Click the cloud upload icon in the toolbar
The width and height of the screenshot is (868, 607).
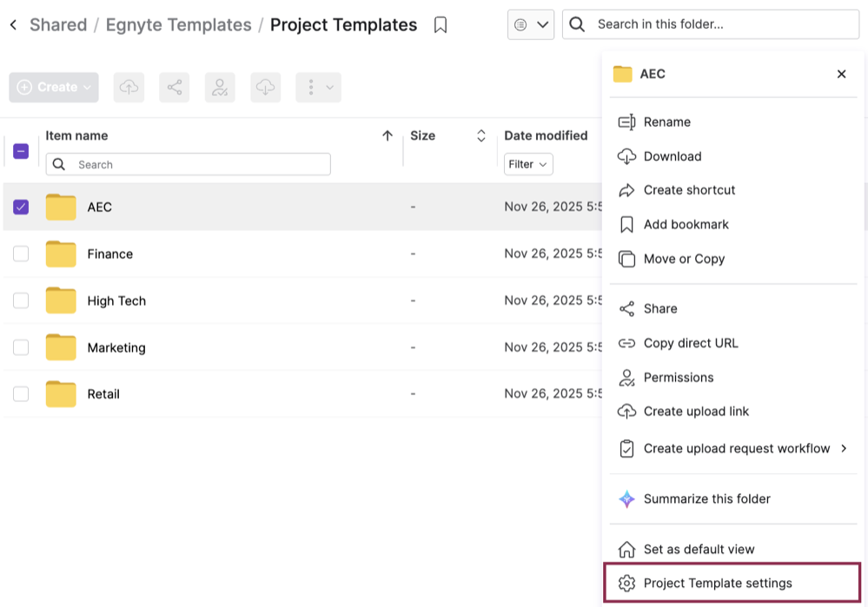[x=129, y=87]
